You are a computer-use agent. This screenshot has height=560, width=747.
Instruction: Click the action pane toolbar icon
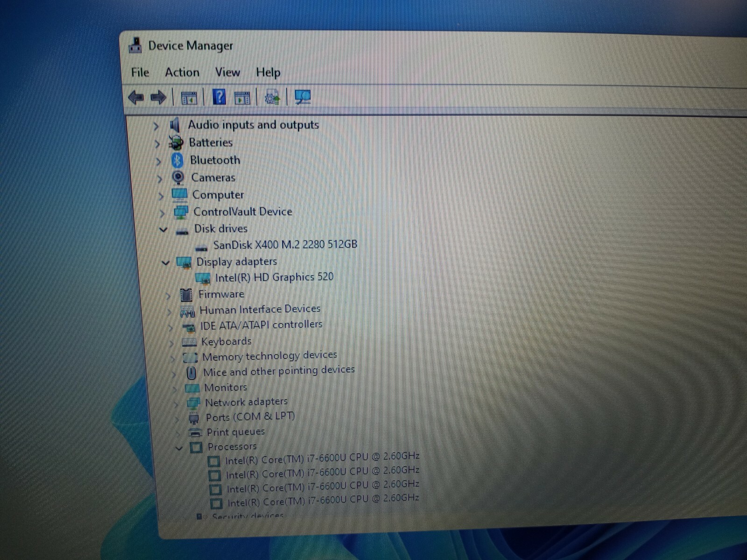(242, 98)
